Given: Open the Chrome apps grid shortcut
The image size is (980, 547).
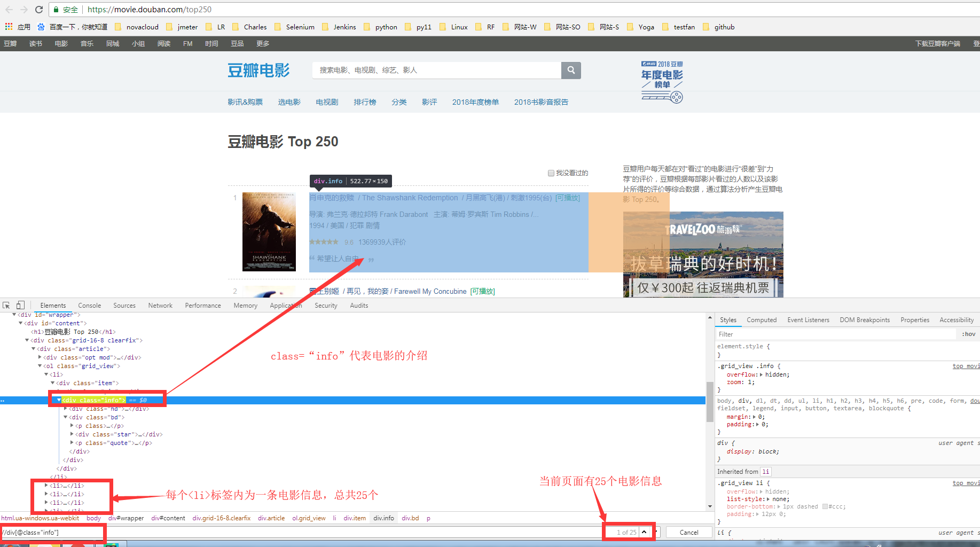Looking at the screenshot, I should pyautogui.click(x=9, y=27).
